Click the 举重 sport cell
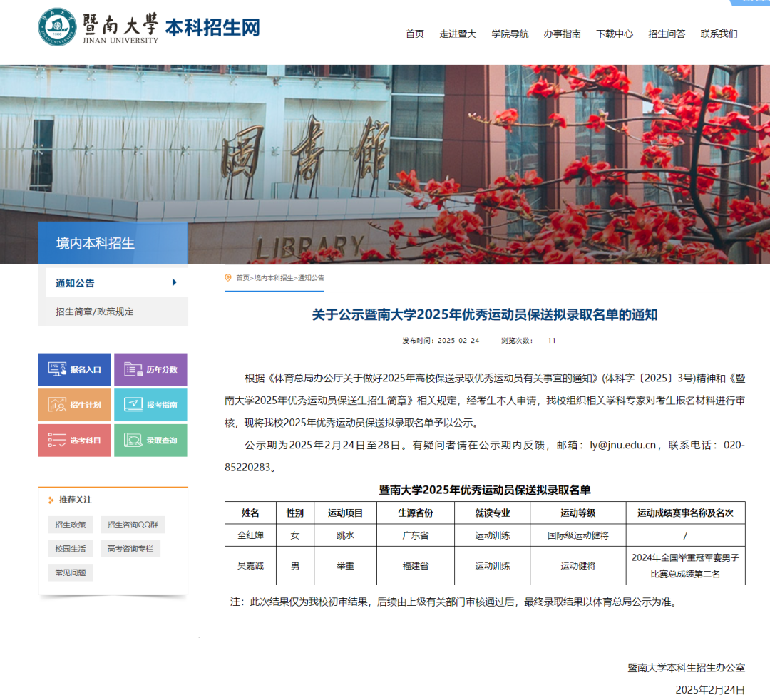The image size is (770, 700). pos(345,566)
